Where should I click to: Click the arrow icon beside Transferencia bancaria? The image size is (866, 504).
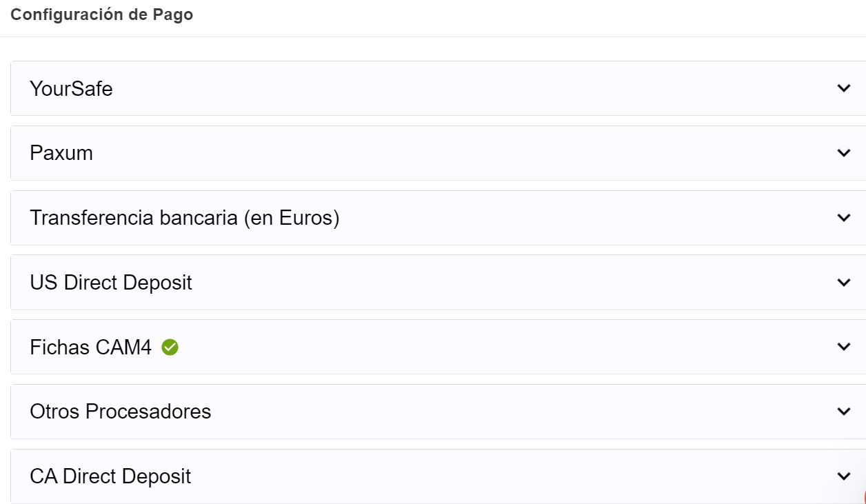tap(843, 218)
